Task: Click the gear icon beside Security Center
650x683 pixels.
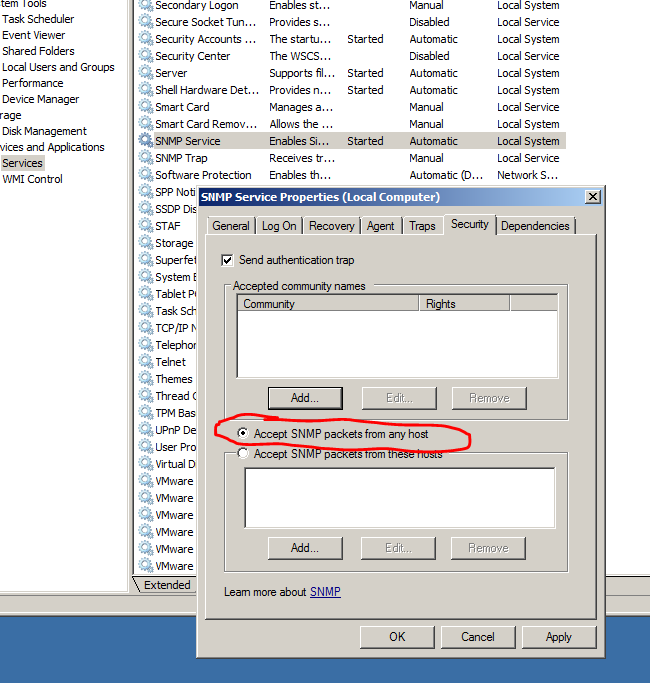Action: click(x=146, y=55)
